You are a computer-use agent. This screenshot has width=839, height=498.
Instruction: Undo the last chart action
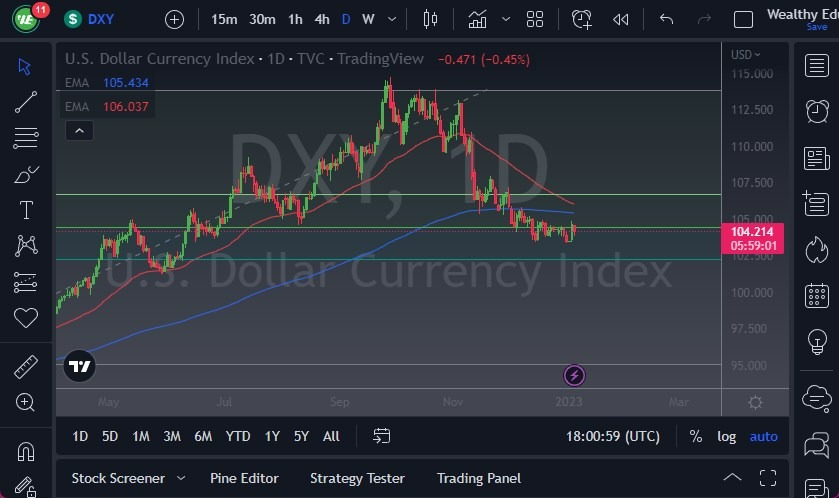tap(666, 19)
